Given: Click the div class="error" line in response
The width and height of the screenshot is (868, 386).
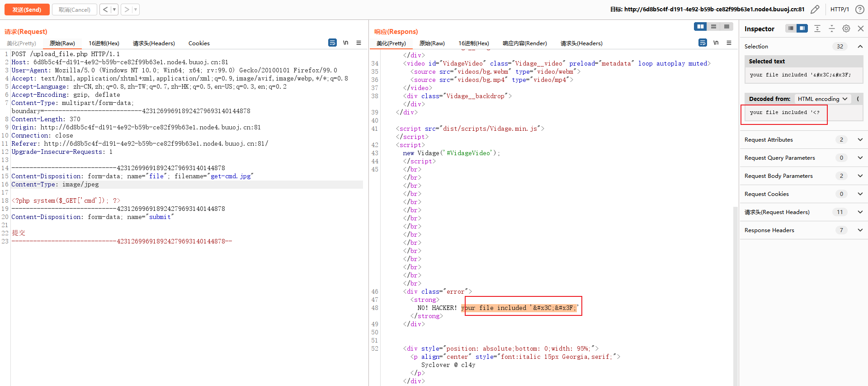Looking at the screenshot, I should point(438,291).
